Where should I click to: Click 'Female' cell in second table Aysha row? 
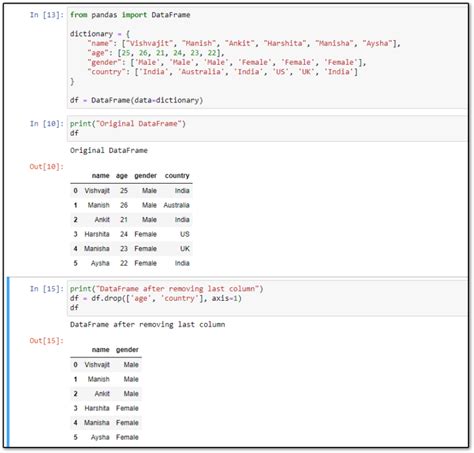pyautogui.click(x=127, y=437)
